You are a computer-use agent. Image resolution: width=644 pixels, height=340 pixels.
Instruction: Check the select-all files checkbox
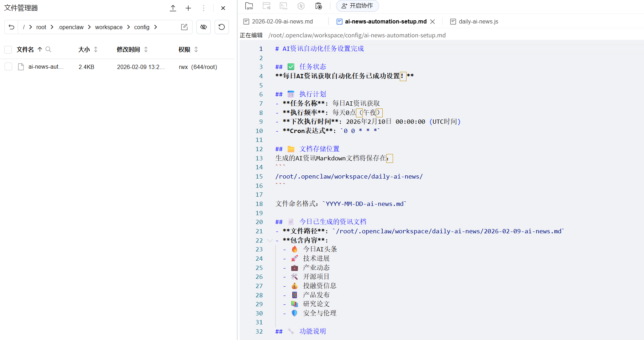8,49
